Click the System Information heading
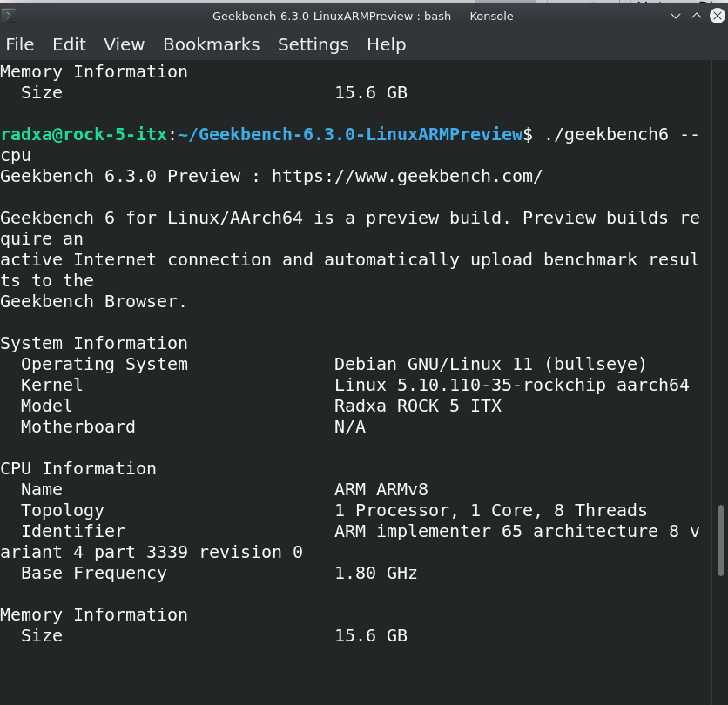This screenshot has height=705, width=728. (94, 344)
